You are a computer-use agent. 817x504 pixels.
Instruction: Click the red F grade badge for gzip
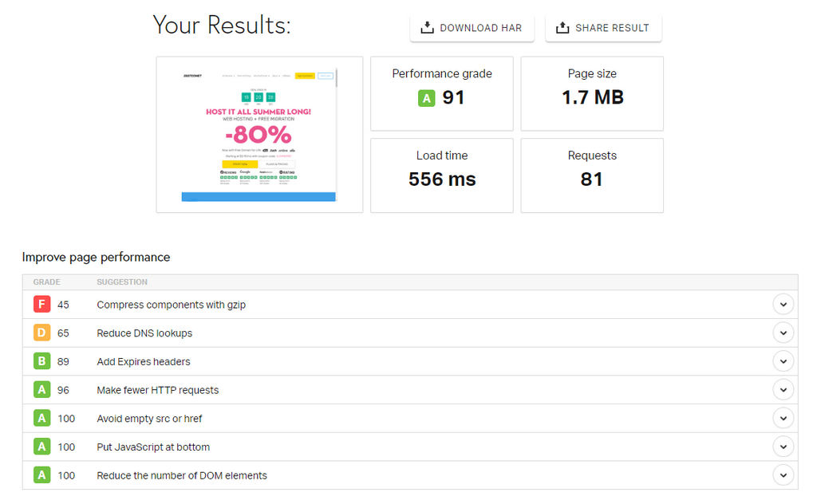click(41, 304)
